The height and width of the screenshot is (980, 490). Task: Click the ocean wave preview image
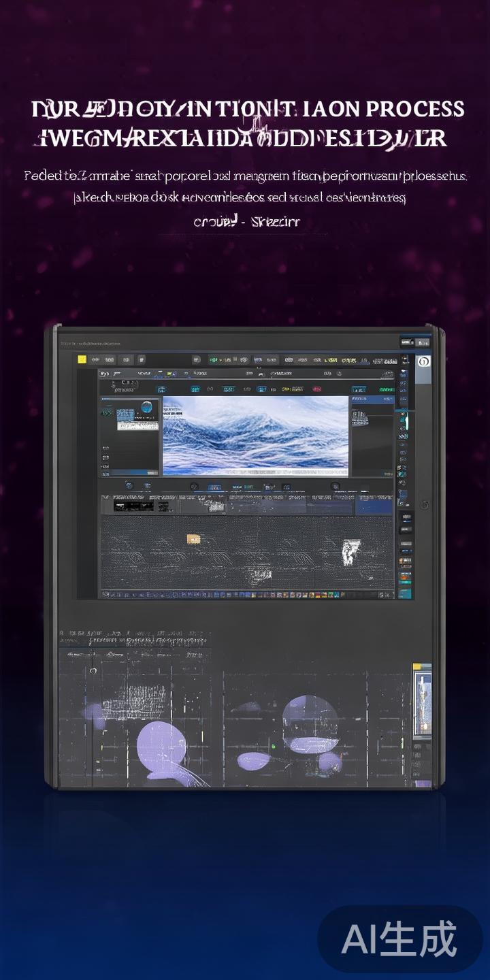pyautogui.click(x=255, y=436)
